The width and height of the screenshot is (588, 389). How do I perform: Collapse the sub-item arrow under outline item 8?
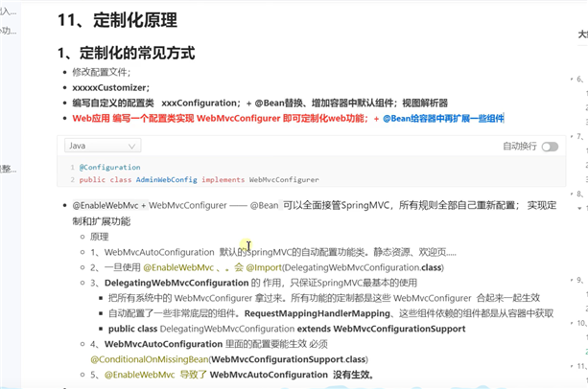[x=579, y=208]
